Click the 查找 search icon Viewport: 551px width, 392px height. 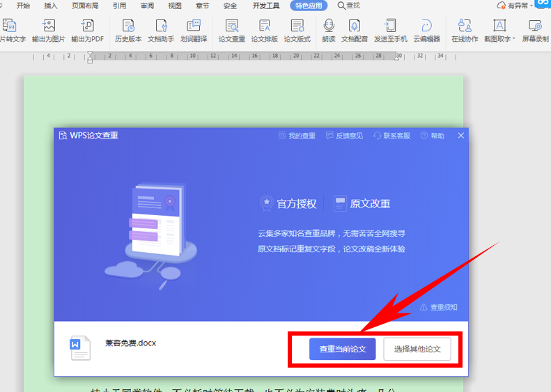pos(341,6)
